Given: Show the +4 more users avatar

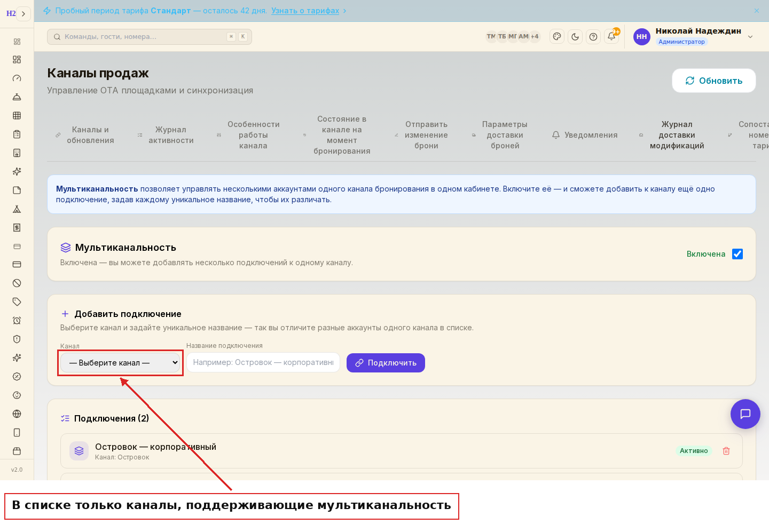Looking at the screenshot, I should [535, 37].
